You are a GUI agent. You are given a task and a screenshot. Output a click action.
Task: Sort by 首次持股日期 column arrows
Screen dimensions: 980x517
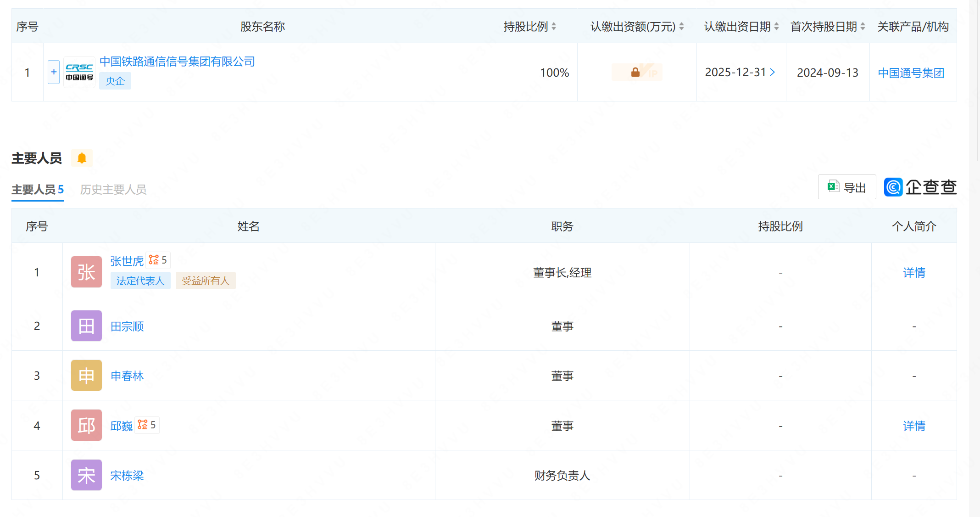[863, 27]
